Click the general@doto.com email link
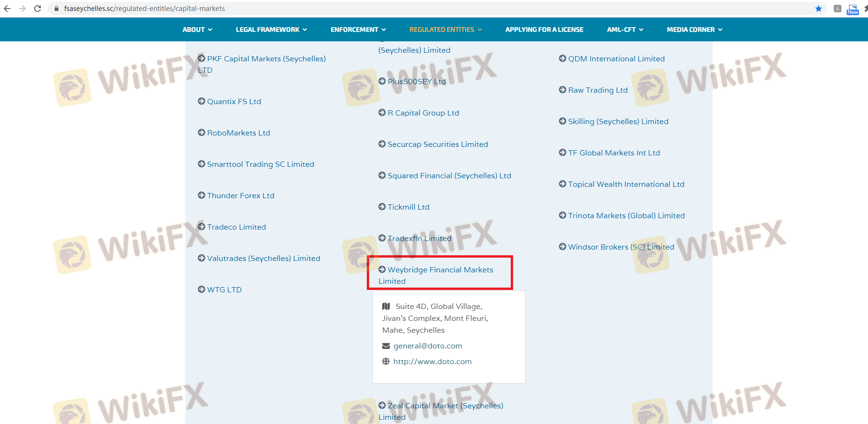868x424 pixels. pos(428,346)
